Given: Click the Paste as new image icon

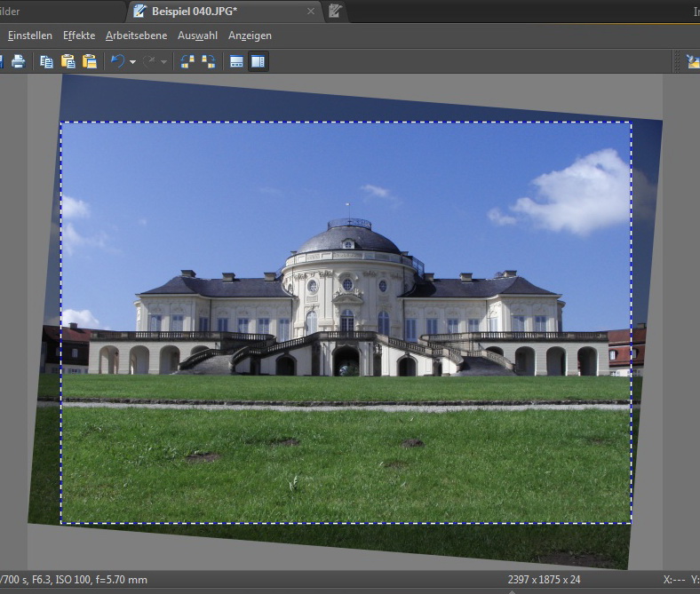Looking at the screenshot, I should click(89, 62).
